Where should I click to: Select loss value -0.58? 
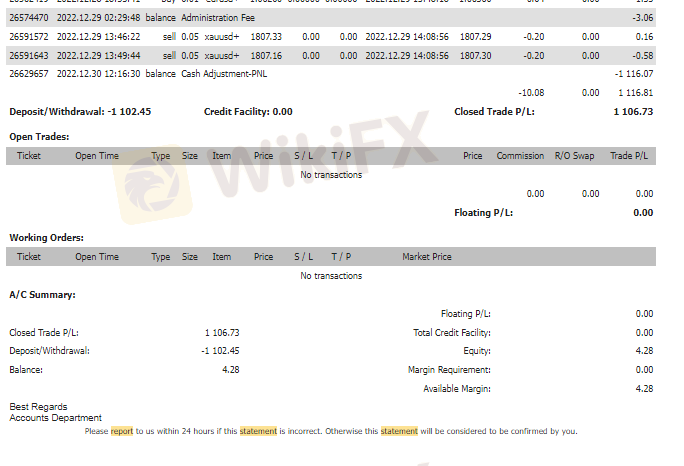point(643,56)
